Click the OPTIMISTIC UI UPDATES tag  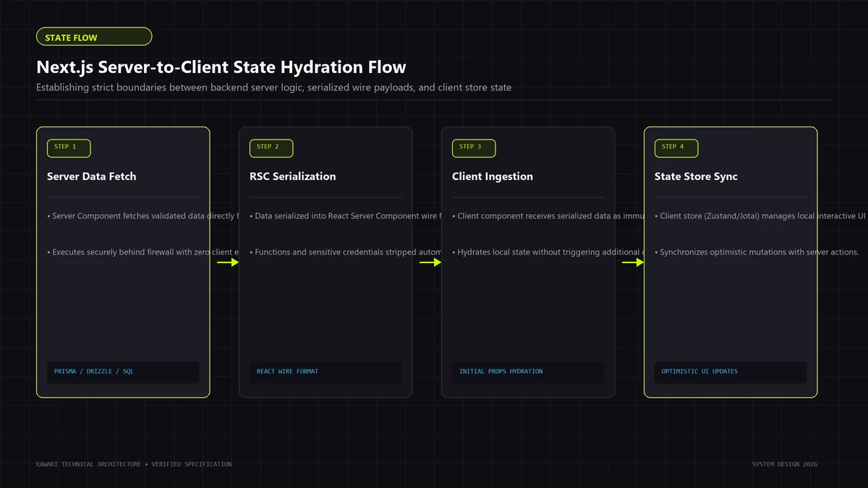(731, 372)
